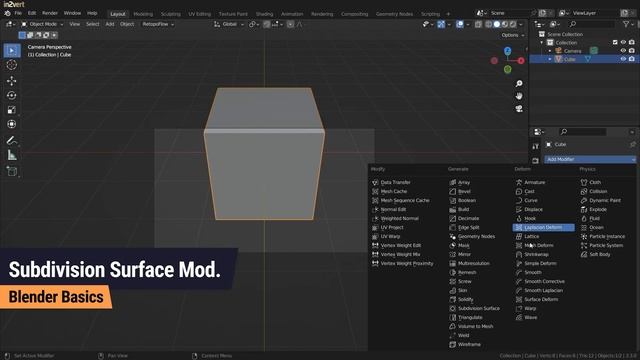The width and height of the screenshot is (640, 360).
Task: Choose the Cloth physics modifier
Action: (591, 182)
